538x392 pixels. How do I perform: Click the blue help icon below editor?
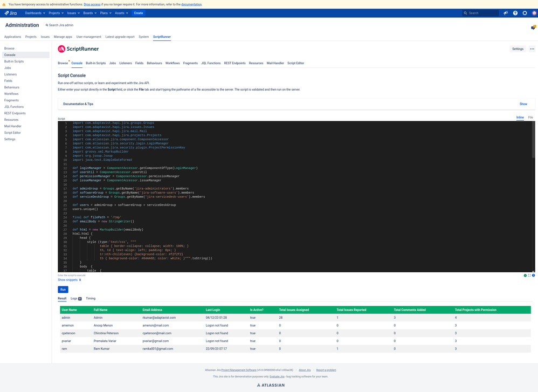(x=533, y=276)
